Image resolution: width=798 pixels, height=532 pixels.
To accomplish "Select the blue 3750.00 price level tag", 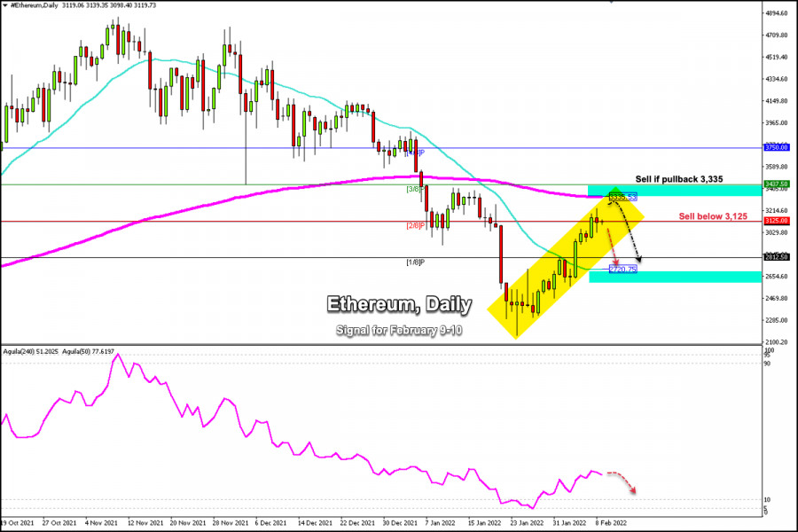I will point(776,148).
